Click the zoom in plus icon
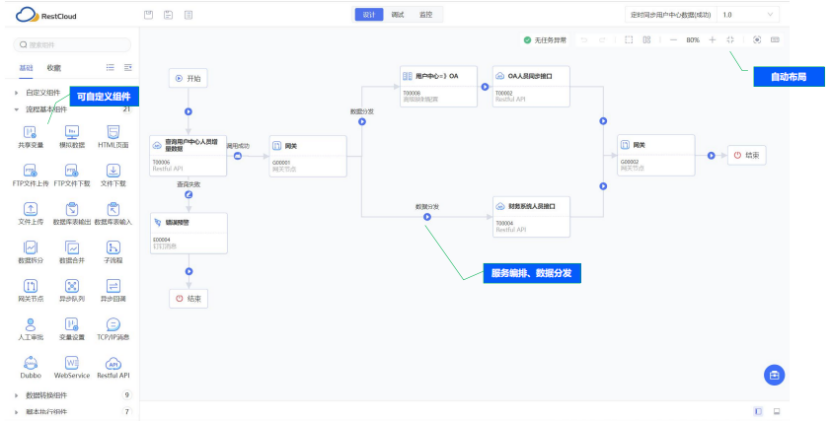Viewport: 831px width, 422px height. point(712,40)
